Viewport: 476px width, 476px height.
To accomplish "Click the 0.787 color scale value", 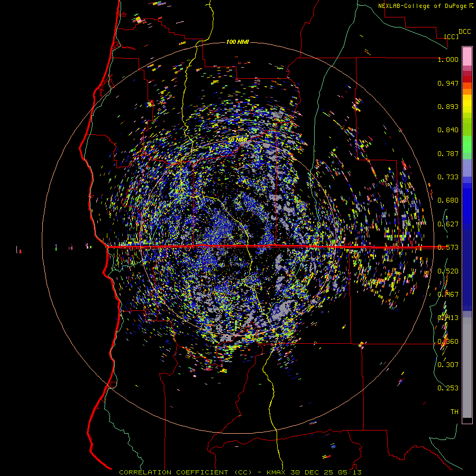I will [448, 153].
